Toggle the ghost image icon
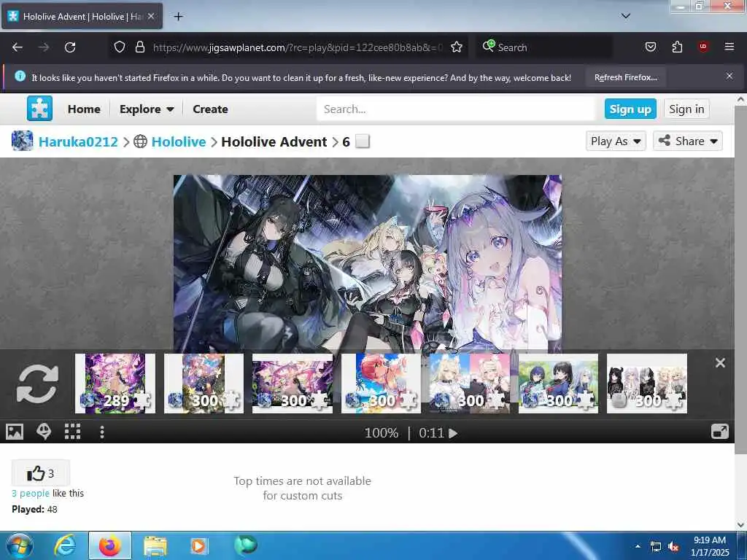This screenshot has height=560, width=747. [44, 432]
